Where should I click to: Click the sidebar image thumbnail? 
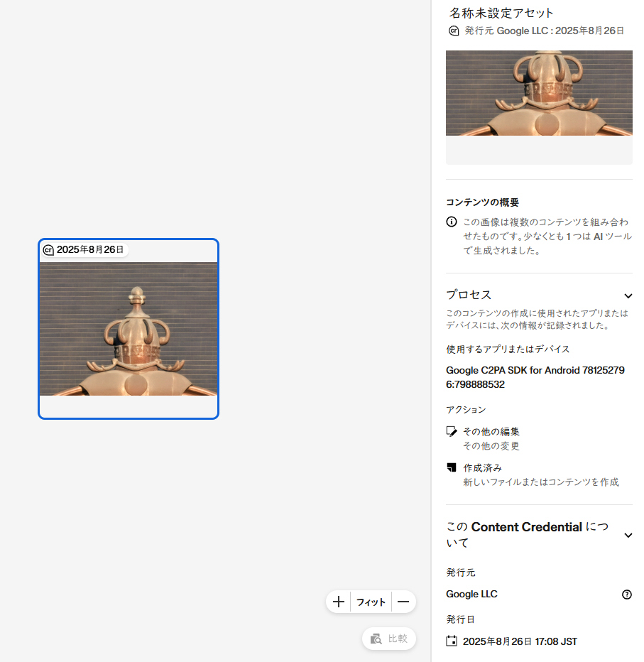[x=538, y=93]
